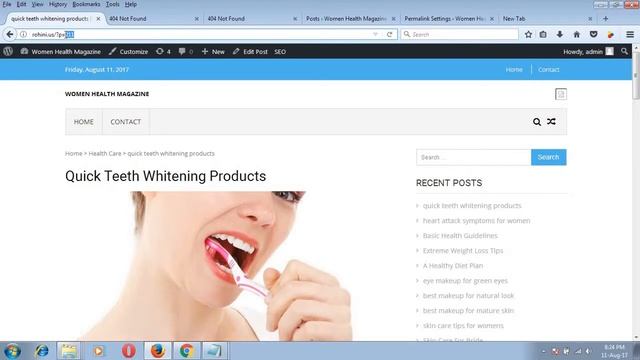Click Contact in the blue top bar
Viewport: 640px width, 360px height.
(549, 69)
